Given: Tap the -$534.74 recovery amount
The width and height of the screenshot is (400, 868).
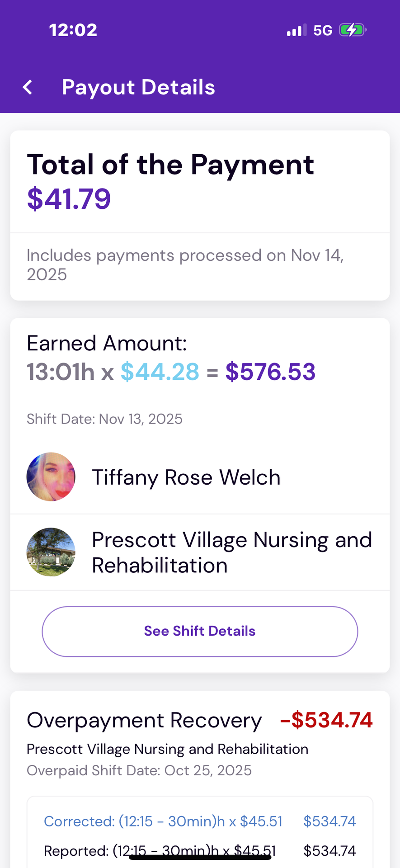Looking at the screenshot, I should (326, 720).
